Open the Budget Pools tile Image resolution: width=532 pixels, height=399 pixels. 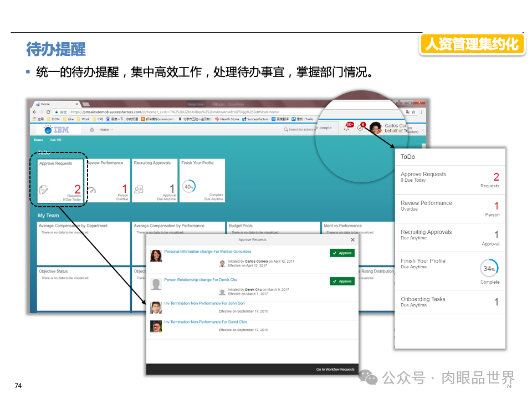click(x=273, y=228)
